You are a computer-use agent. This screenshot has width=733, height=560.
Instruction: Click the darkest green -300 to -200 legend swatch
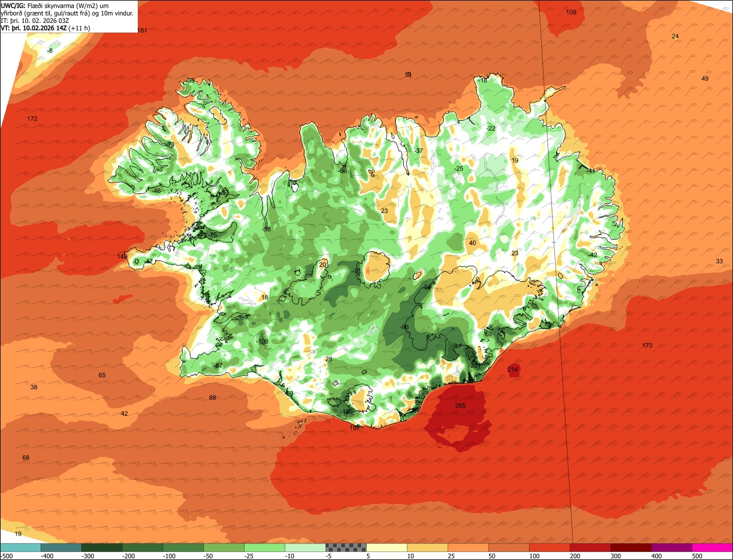tap(101, 547)
